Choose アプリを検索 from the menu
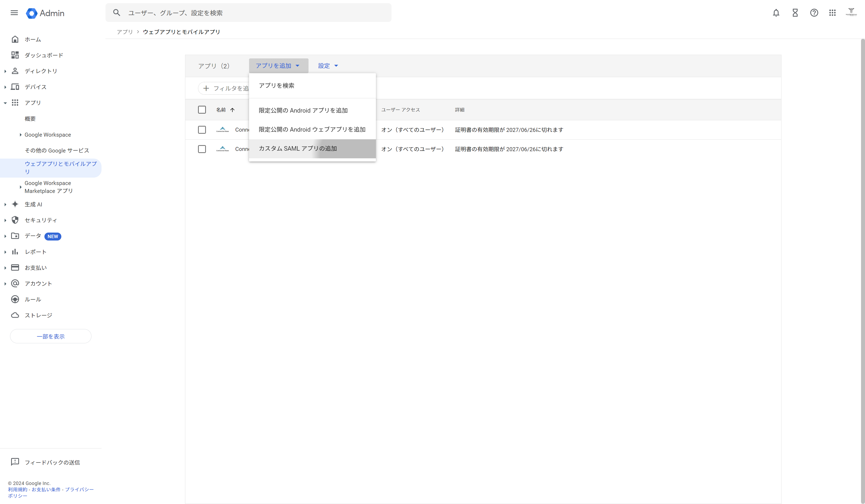This screenshot has height=504, width=865. coord(312,85)
